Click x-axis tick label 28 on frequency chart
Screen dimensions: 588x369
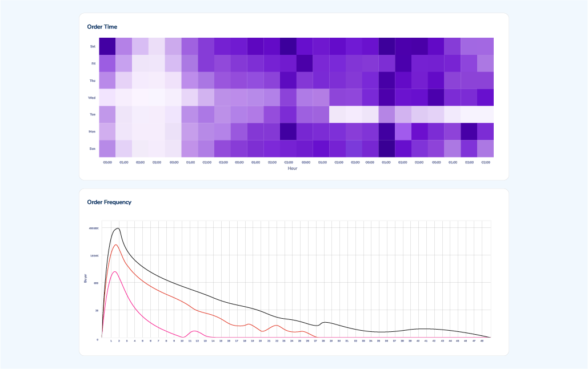[323, 341]
